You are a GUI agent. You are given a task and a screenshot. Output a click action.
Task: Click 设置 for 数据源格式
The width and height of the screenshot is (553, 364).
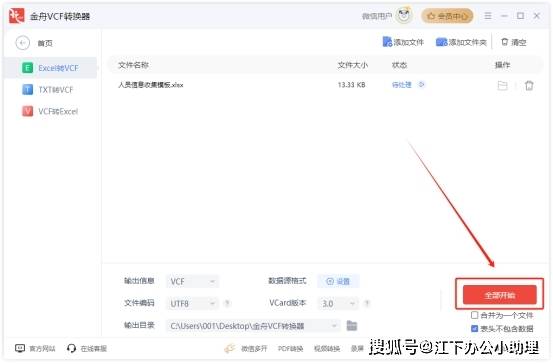[338, 281]
